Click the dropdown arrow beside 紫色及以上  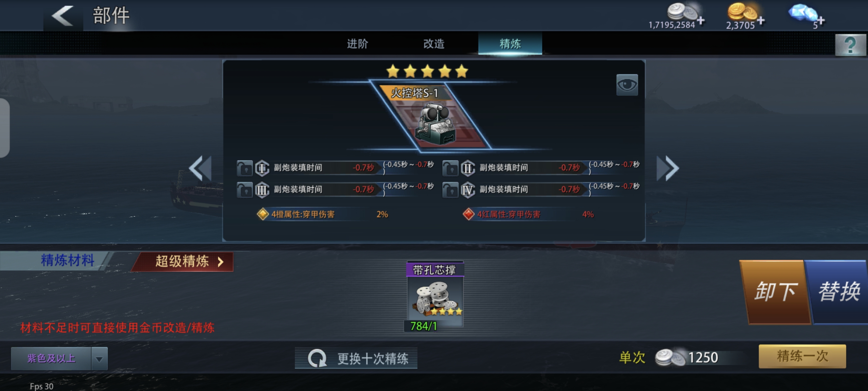[x=99, y=359]
